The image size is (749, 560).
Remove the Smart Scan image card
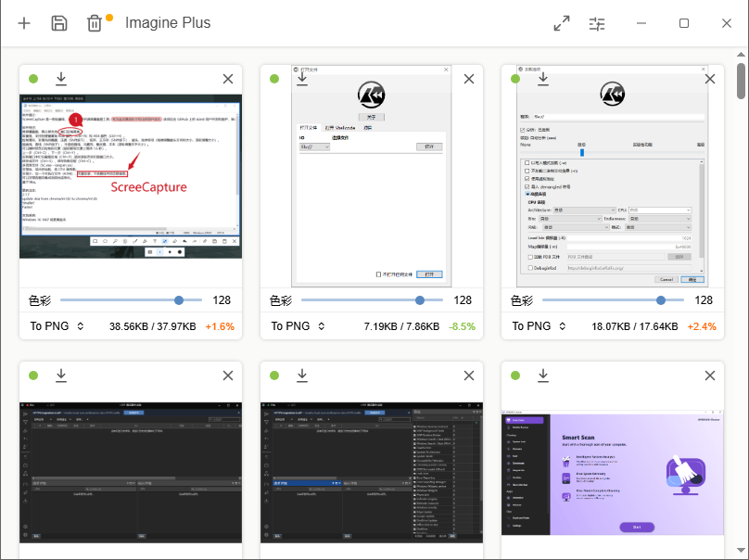(x=710, y=375)
